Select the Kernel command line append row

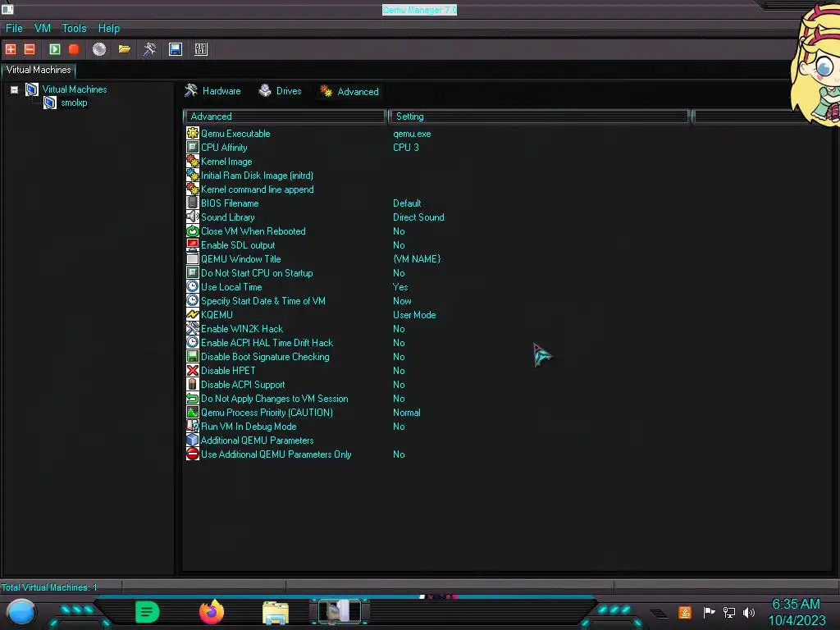257,189
